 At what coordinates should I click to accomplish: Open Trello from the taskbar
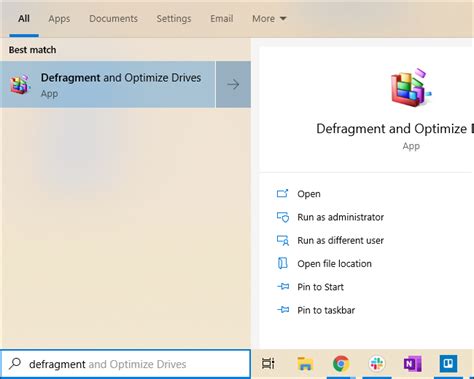pyautogui.click(x=448, y=363)
